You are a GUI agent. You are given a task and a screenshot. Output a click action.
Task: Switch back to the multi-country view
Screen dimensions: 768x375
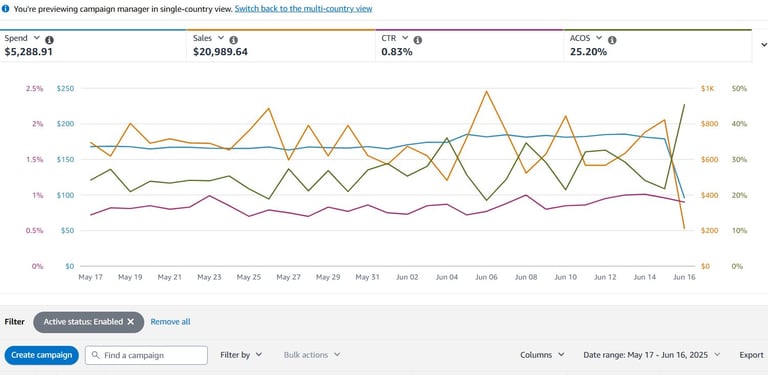(x=303, y=9)
